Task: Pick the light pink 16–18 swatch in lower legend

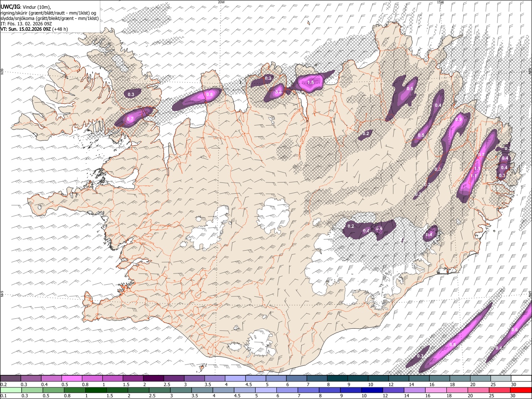Action: click(x=436, y=390)
